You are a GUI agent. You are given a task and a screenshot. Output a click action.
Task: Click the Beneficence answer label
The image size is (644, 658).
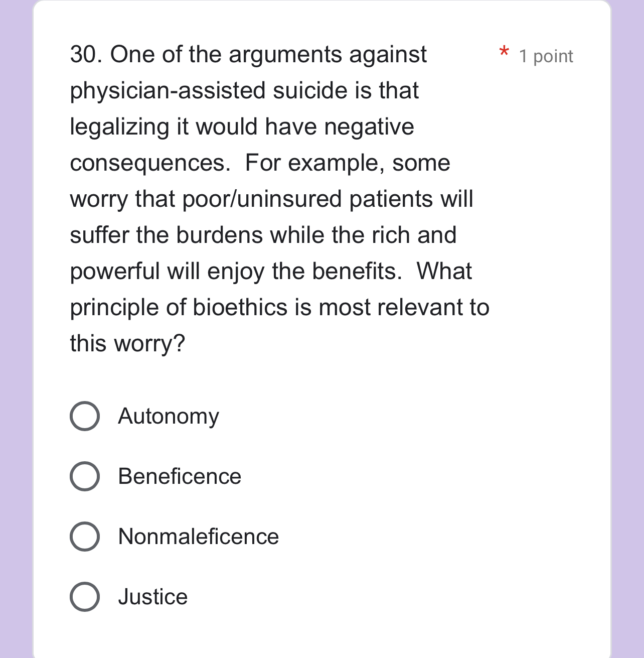click(179, 476)
